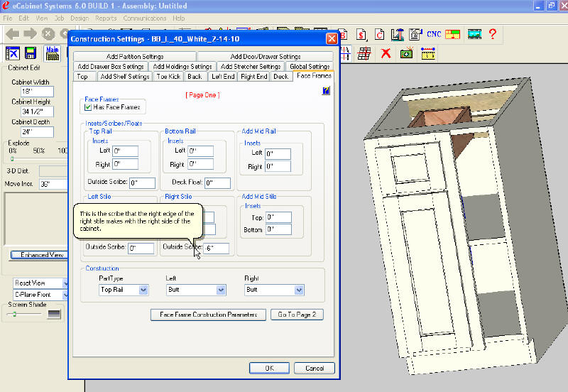Viewport: 568px width, 392px height.
Task: Open the Reports menu
Action: (x=106, y=18)
